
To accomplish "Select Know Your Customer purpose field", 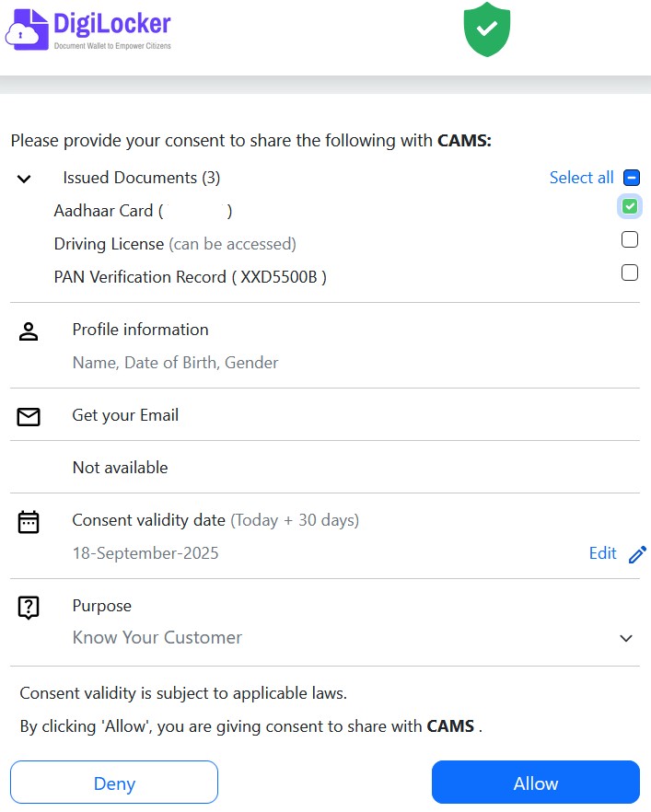I will tap(157, 637).
